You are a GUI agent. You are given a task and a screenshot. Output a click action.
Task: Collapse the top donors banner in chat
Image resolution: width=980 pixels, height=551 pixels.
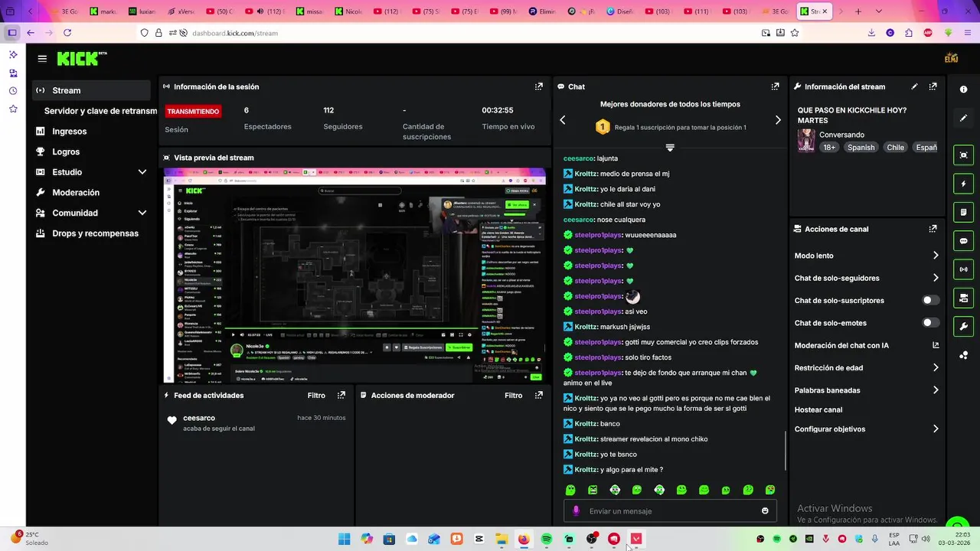pos(670,148)
